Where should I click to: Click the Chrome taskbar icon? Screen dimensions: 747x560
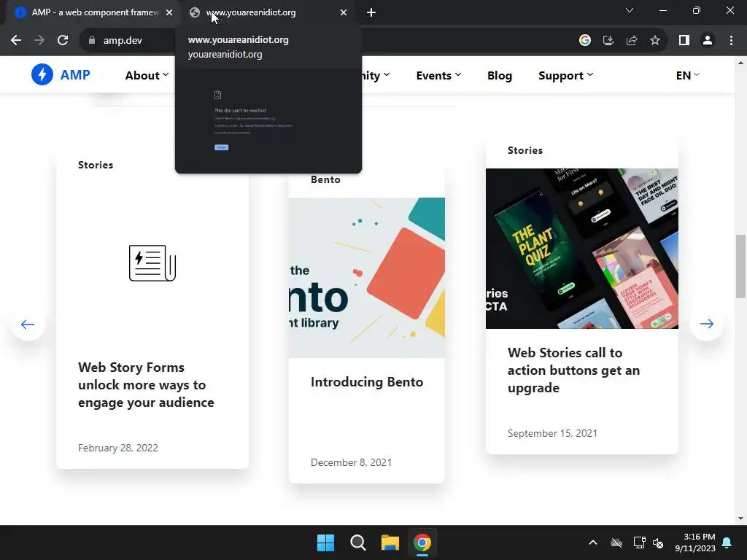tap(422, 542)
